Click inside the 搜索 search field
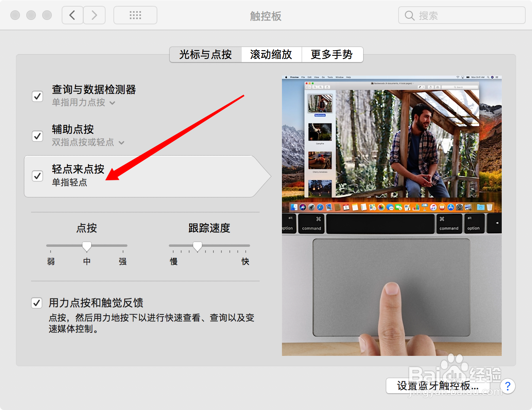532x410 pixels. tap(462, 15)
